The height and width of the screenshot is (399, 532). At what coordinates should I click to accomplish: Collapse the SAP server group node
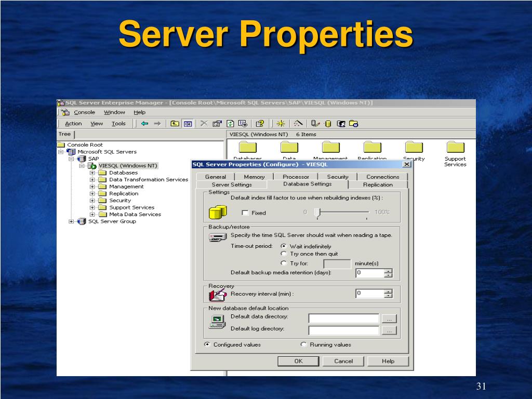pyautogui.click(x=71, y=159)
